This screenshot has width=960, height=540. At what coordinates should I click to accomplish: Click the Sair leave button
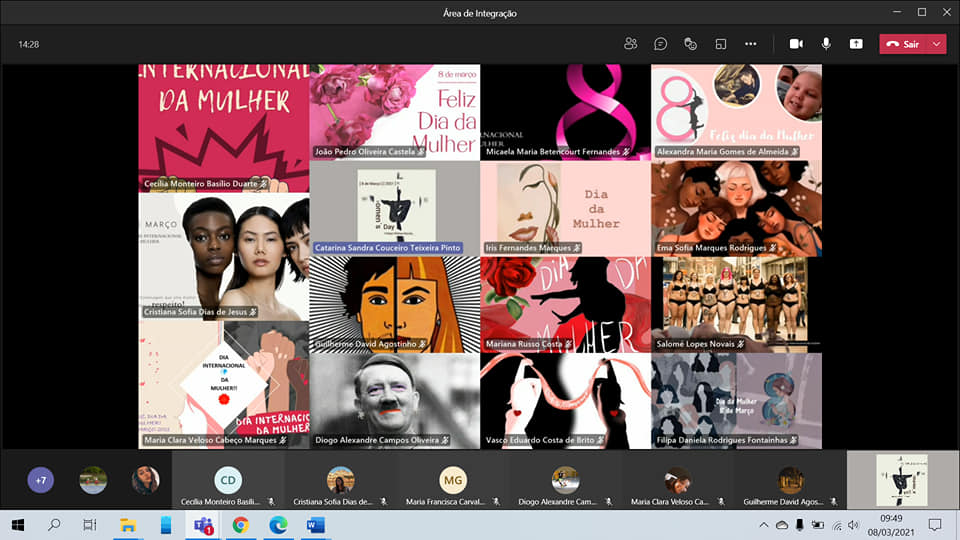pos(903,44)
